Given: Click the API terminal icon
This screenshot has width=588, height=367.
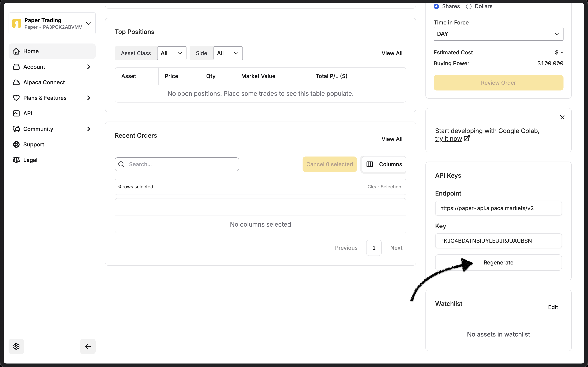Looking at the screenshot, I should pos(16,113).
